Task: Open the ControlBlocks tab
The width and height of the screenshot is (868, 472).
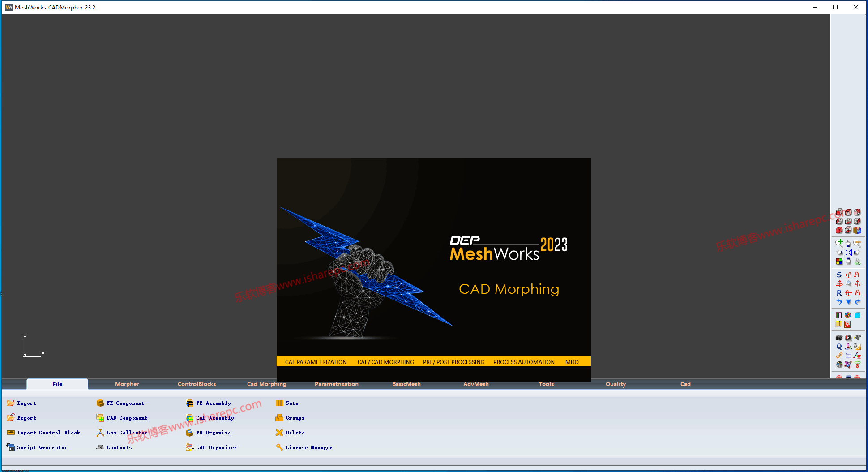Action: coord(197,384)
